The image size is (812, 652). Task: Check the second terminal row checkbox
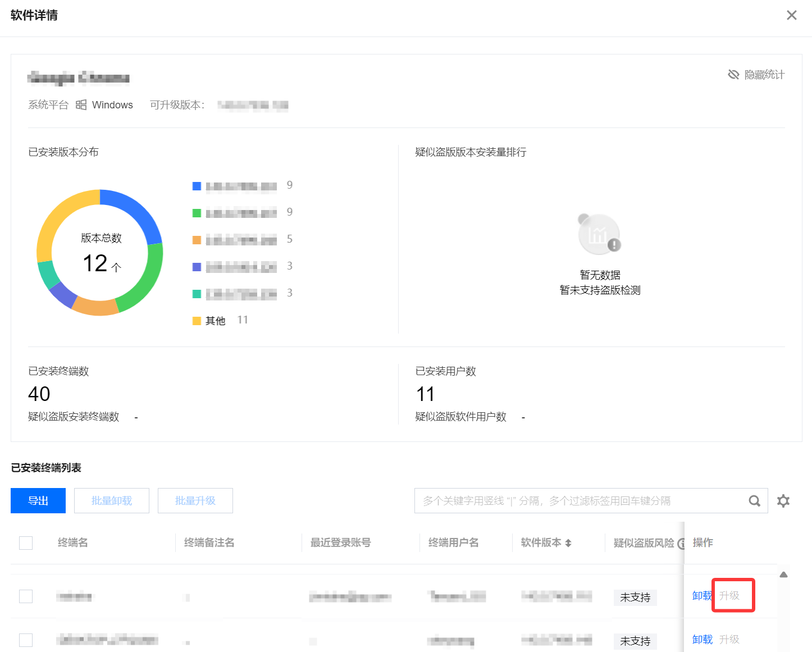tap(26, 640)
